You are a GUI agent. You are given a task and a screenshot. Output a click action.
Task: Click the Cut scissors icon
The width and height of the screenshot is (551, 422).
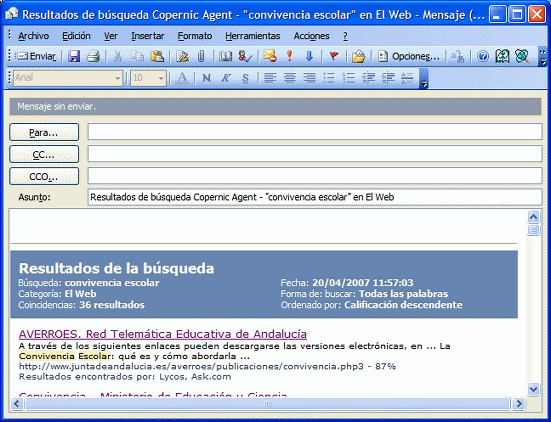118,56
